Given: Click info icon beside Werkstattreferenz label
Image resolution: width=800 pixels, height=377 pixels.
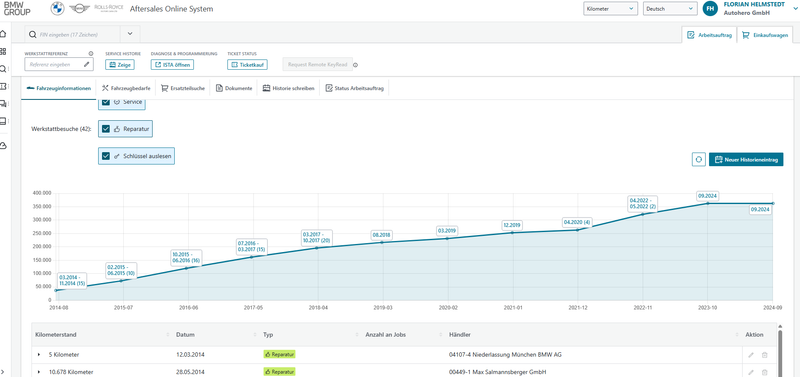Looking at the screenshot, I should click(91, 53).
